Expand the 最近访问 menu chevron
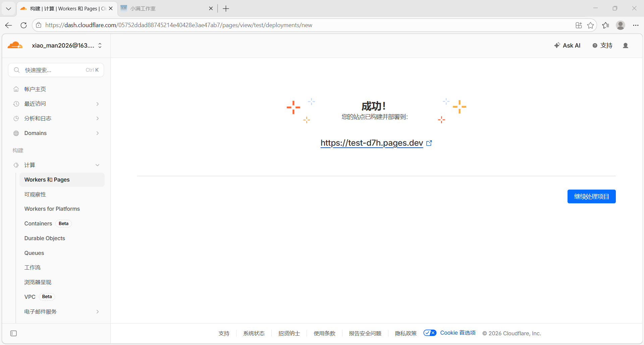This screenshot has height=345, width=644. click(x=98, y=104)
